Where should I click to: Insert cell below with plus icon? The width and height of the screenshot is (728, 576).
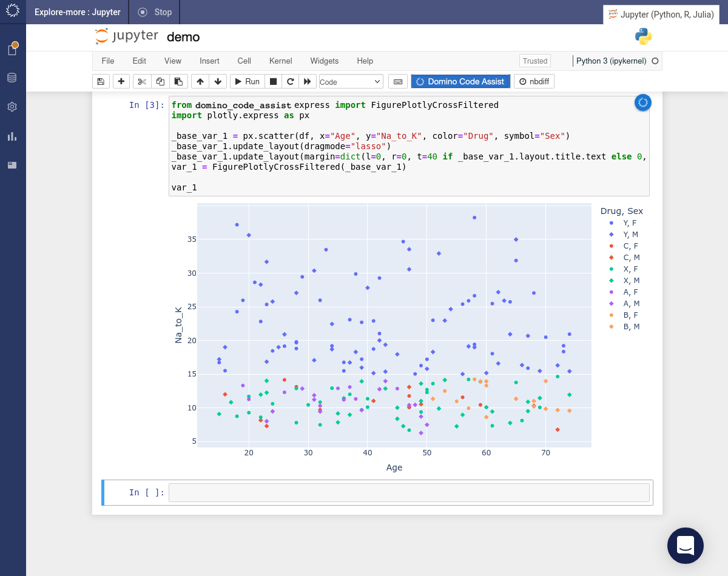(121, 81)
